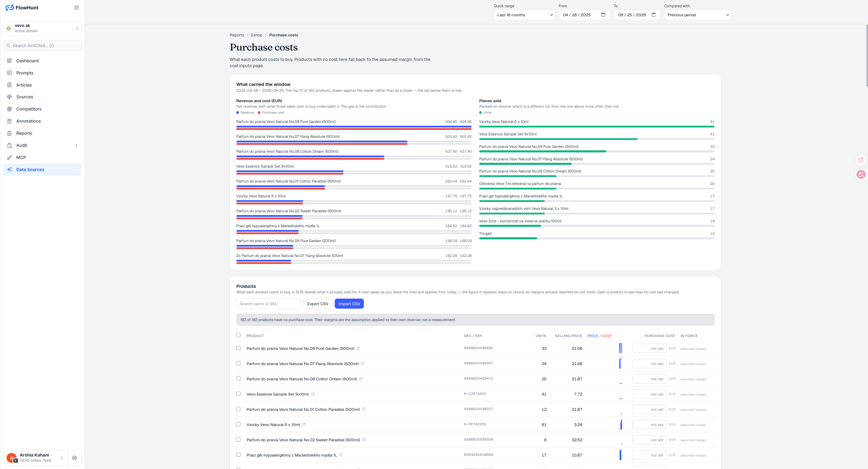Open the vevo.sk active domain switcher
The height and width of the screenshot is (469, 868).
[42, 28]
